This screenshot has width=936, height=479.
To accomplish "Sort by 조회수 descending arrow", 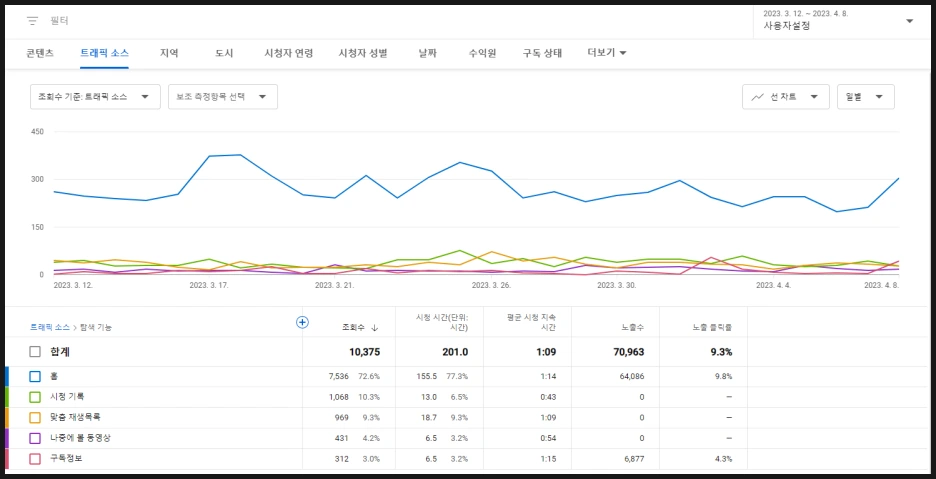I will point(374,327).
